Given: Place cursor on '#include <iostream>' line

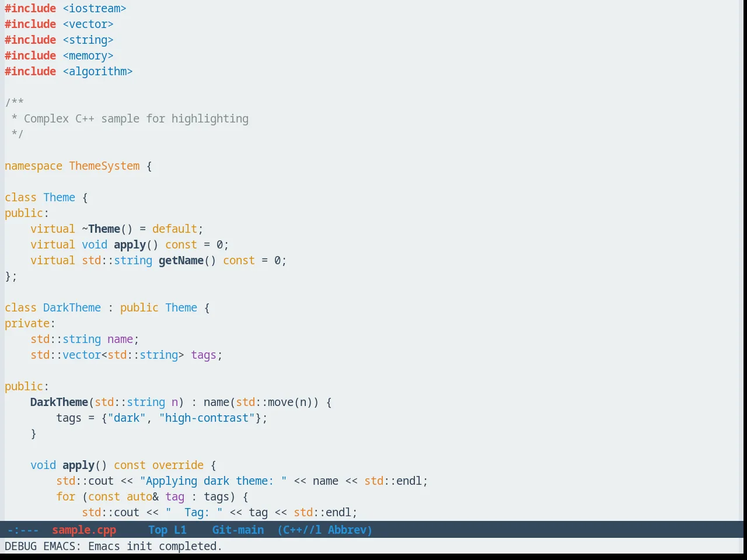Looking at the screenshot, I should pyautogui.click(x=65, y=8).
